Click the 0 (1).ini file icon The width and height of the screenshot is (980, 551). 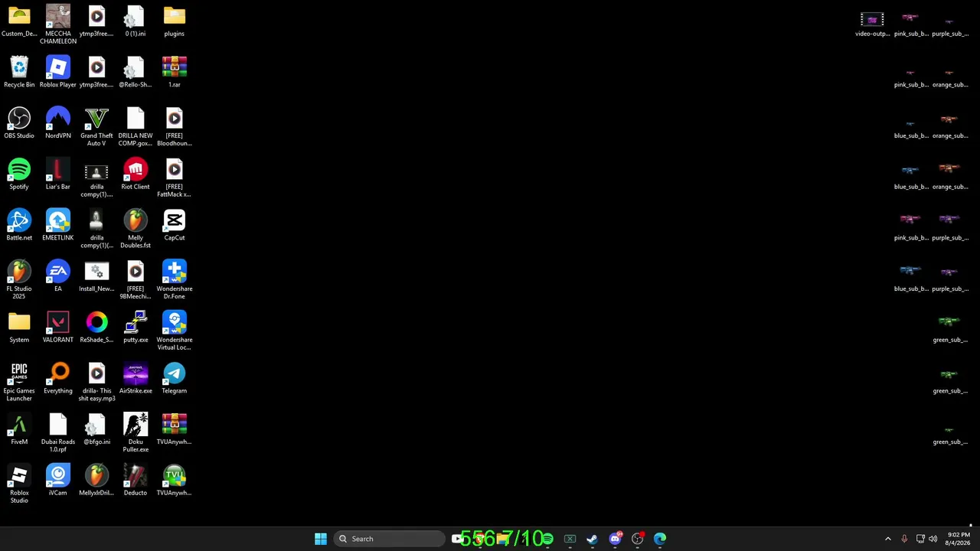click(136, 21)
